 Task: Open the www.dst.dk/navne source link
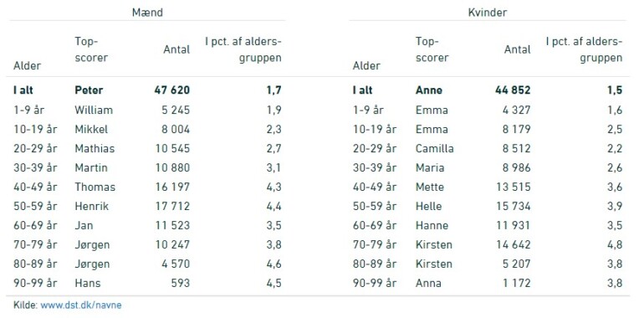point(81,305)
